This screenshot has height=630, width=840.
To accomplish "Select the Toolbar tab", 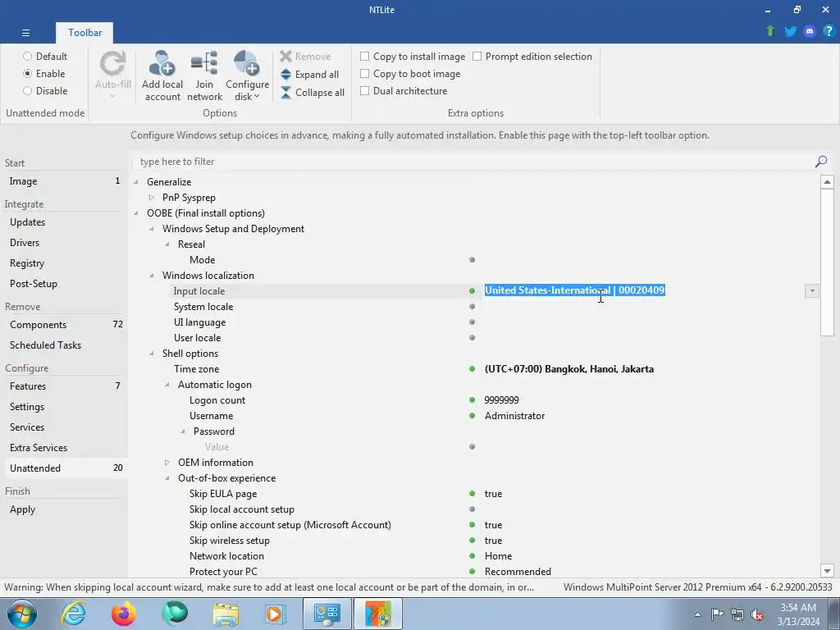I will coord(84,33).
